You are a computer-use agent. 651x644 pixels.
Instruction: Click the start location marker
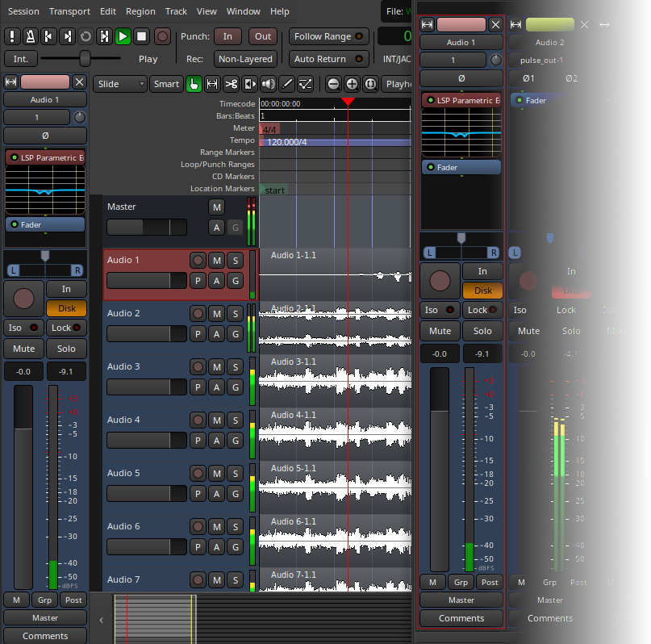point(274,190)
